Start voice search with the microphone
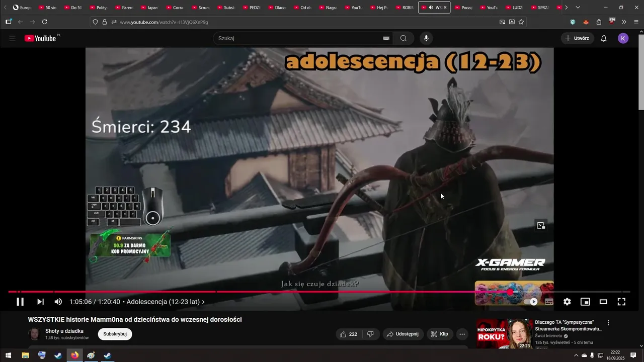Image resolution: width=644 pixels, height=362 pixels. pos(426,38)
